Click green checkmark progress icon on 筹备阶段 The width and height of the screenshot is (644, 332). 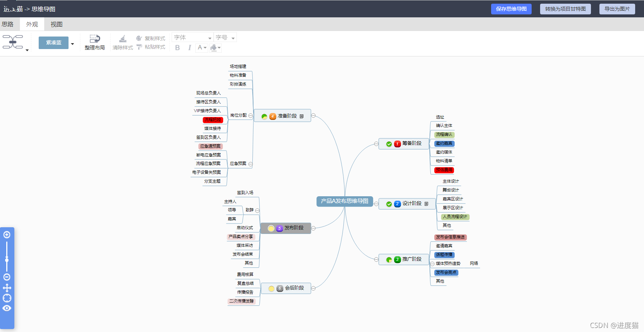pos(389,144)
